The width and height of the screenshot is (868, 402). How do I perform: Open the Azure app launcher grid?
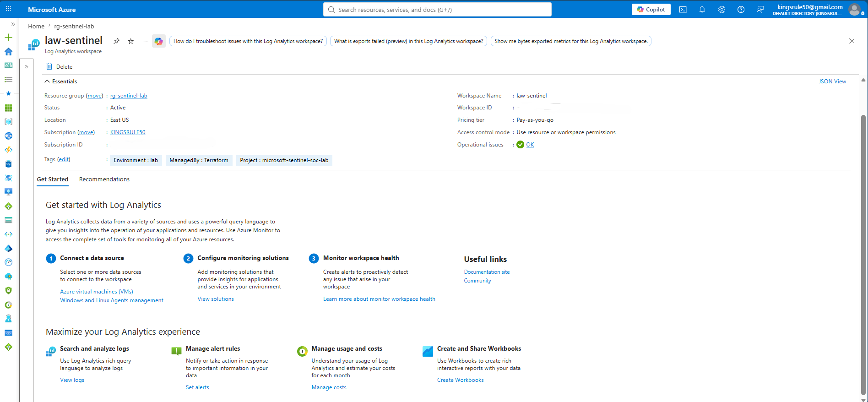click(8, 9)
